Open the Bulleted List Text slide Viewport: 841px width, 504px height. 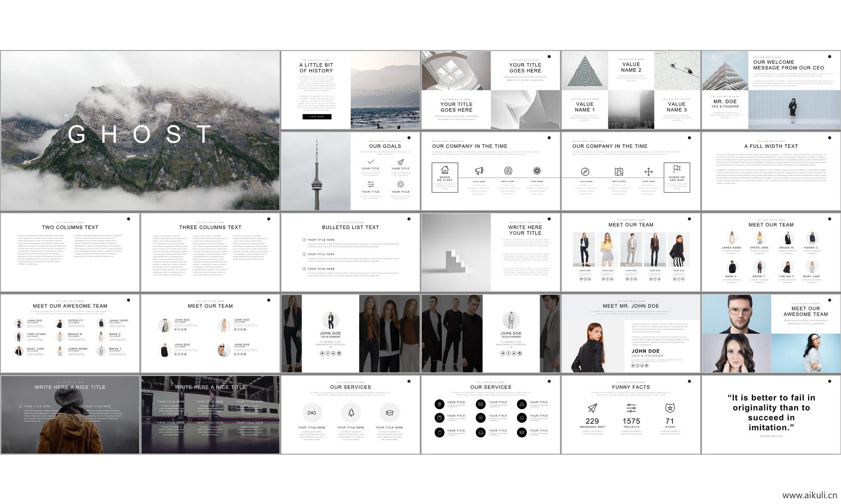pyautogui.click(x=351, y=252)
